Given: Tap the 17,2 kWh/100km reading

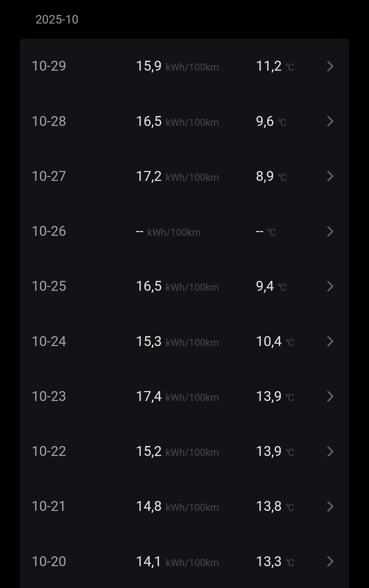Looking at the screenshot, I should 177,176.
